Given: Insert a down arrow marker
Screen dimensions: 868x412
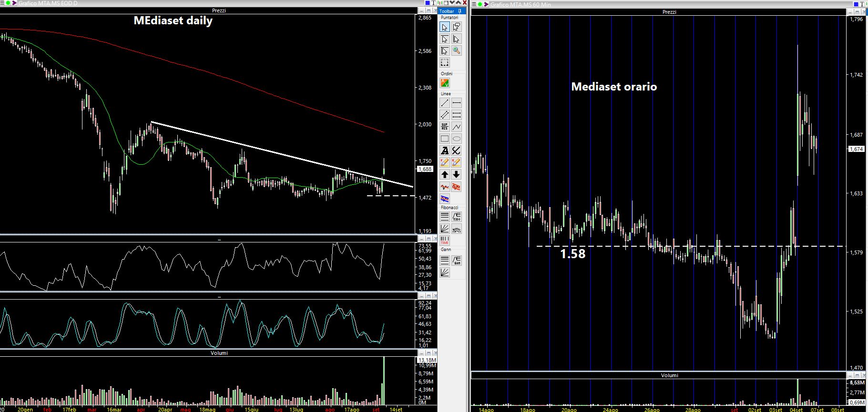Looking at the screenshot, I should (456, 174).
